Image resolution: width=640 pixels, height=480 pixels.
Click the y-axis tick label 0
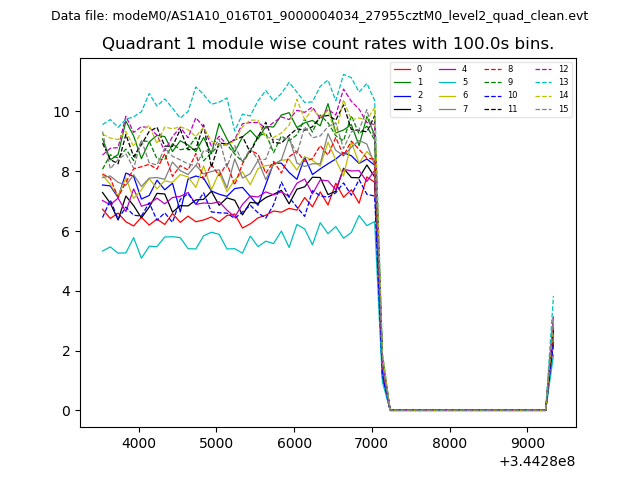coord(66,411)
